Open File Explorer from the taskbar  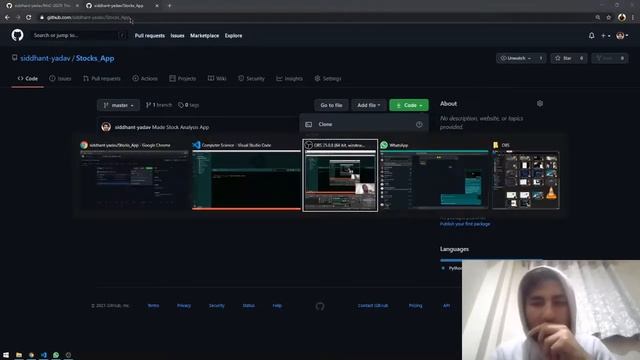pyautogui.click(x=19, y=355)
